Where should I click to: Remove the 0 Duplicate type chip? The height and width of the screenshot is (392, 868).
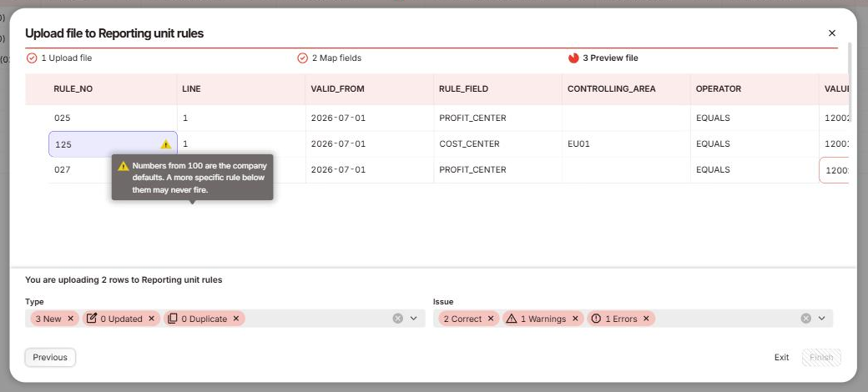click(x=236, y=319)
